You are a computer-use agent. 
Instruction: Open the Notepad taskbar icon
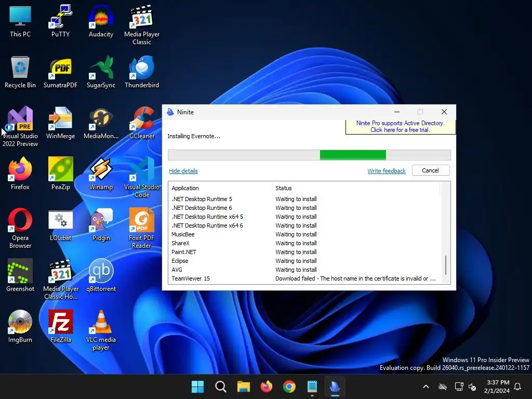pos(312,387)
